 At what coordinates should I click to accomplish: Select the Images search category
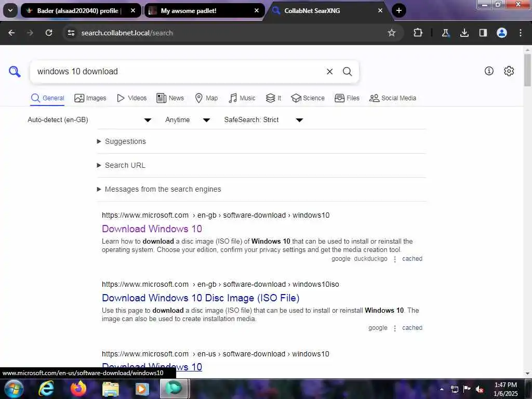pos(90,98)
